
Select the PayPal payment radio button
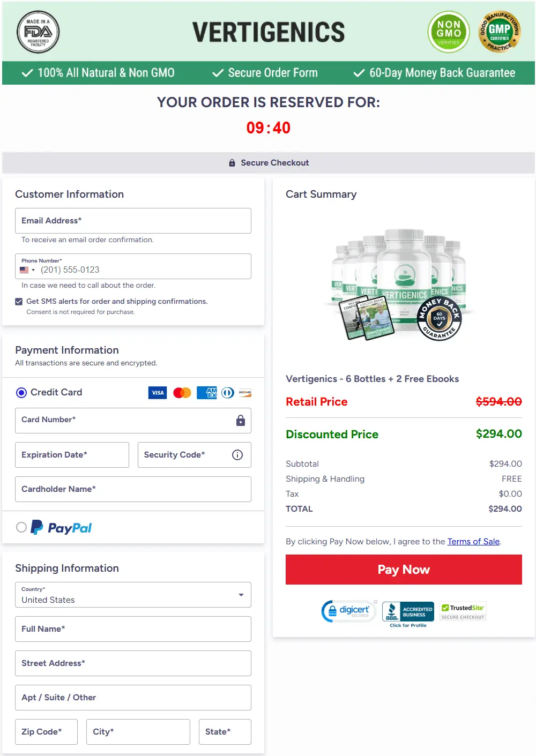(21, 527)
